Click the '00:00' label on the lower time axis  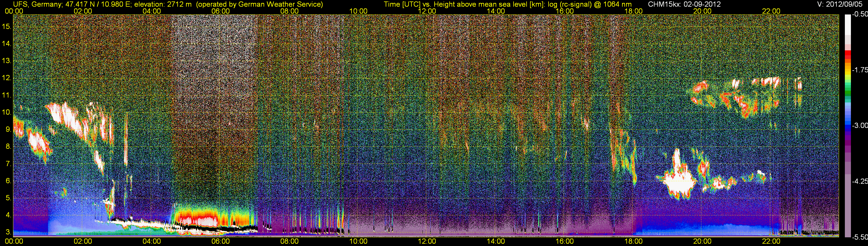click(14, 241)
